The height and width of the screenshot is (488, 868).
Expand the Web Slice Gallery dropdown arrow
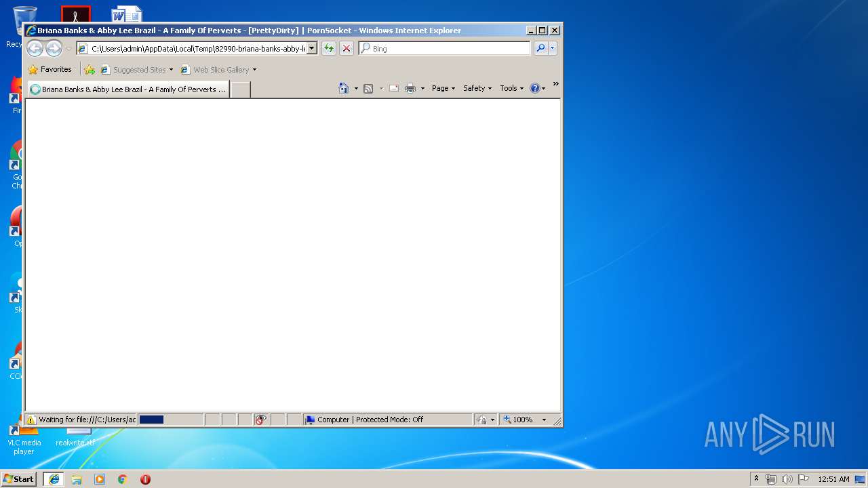254,70
